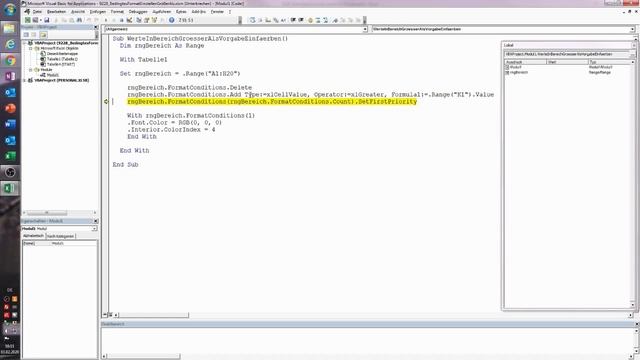
Task: Open the Help question-mark icon
Action: point(172,20)
